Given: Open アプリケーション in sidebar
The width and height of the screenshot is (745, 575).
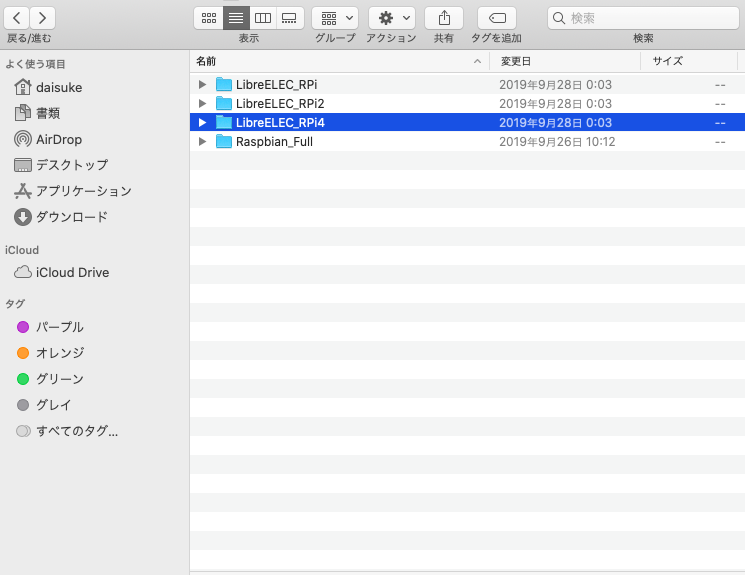Looking at the screenshot, I should tap(73, 191).
